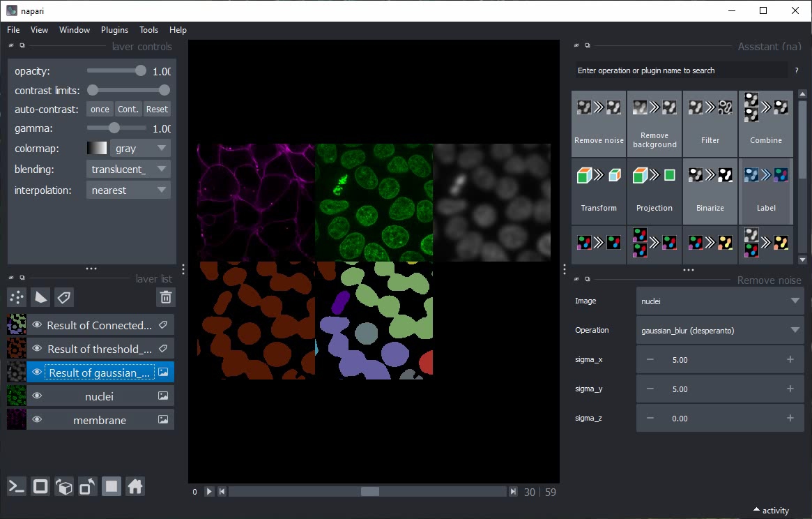Hide the nuclei layer

point(37,396)
